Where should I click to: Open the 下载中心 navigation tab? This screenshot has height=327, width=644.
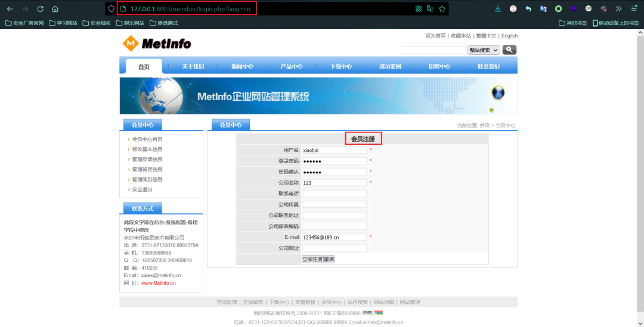(x=341, y=67)
